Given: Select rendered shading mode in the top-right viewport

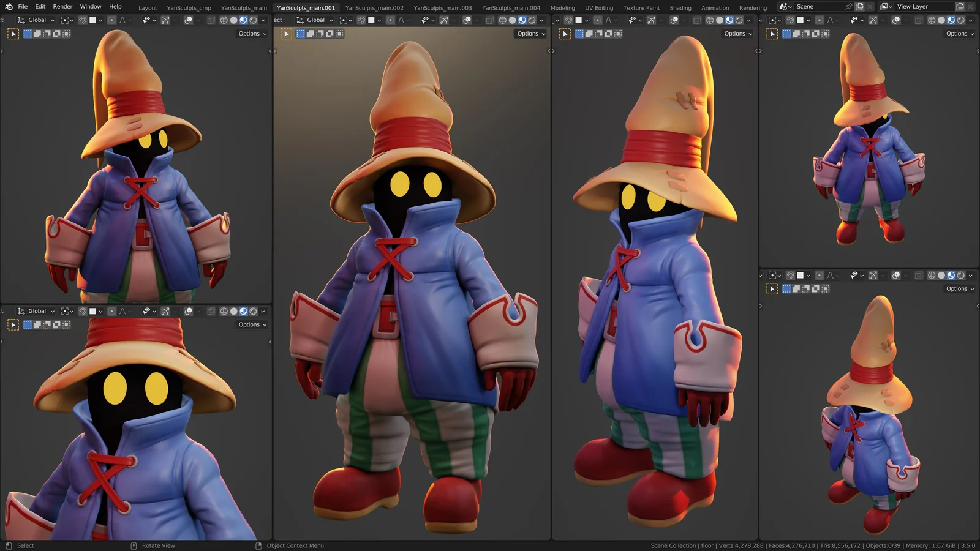Looking at the screenshot, I should click(x=962, y=20).
